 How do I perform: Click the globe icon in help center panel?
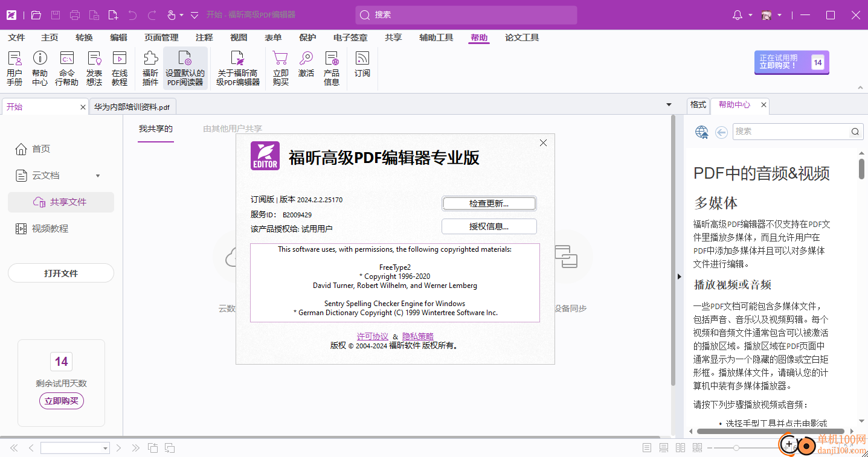tap(702, 132)
